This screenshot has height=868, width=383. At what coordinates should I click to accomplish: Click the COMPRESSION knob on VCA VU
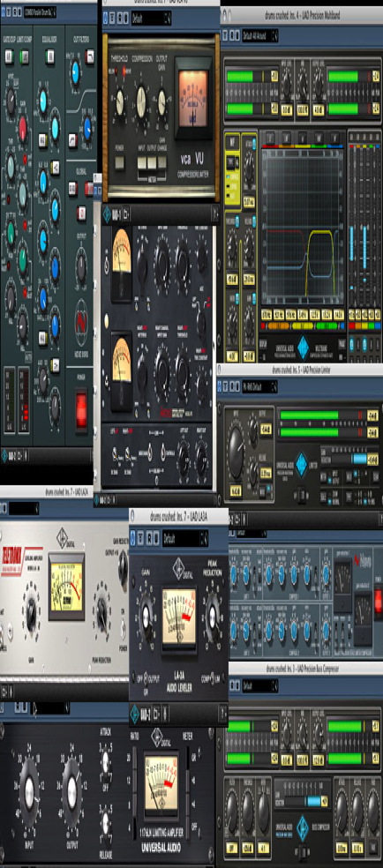142,101
